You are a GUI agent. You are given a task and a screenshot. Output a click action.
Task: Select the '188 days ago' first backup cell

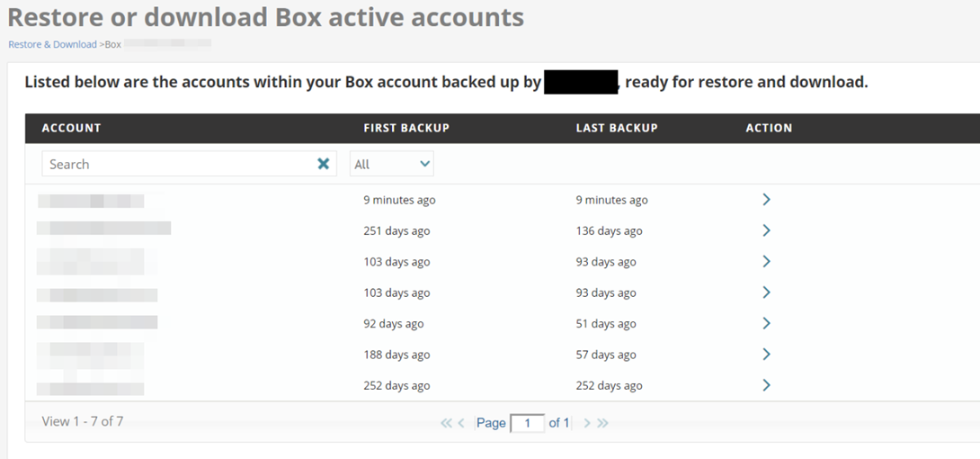(396, 355)
